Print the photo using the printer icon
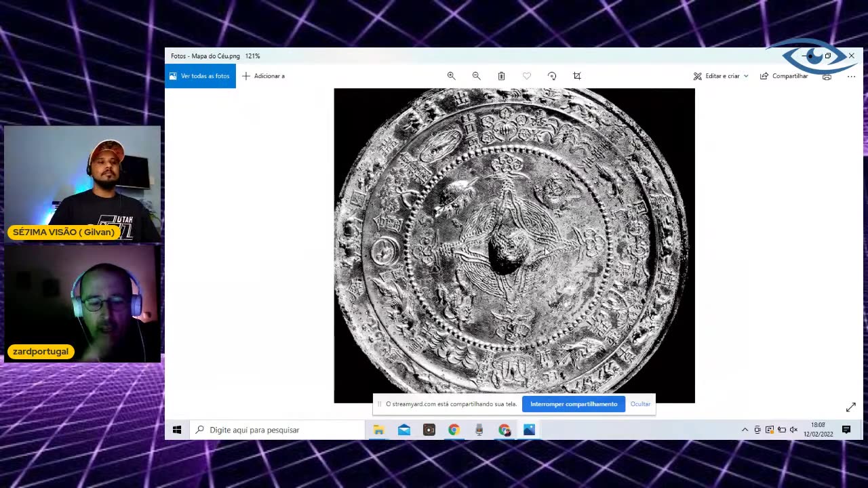 827,77
